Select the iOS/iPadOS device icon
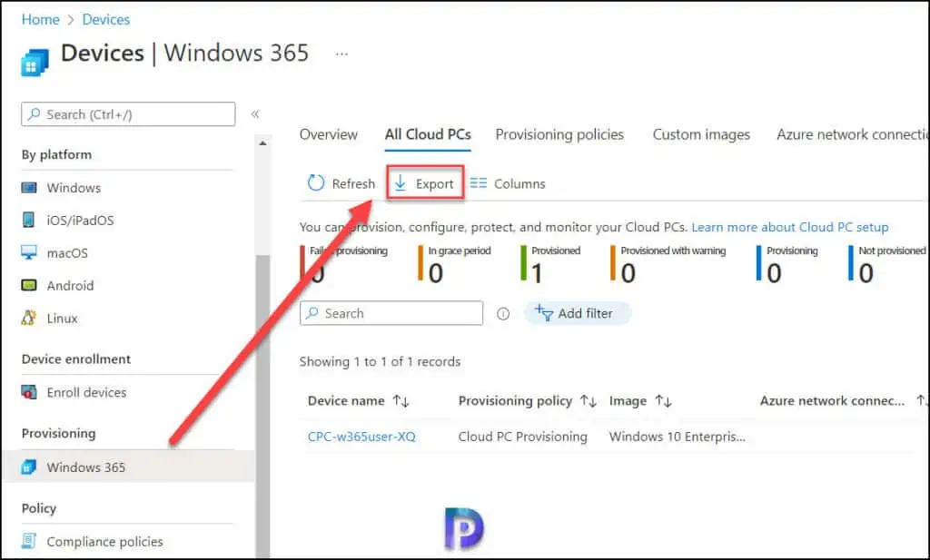Screen dimensions: 930x560 pyautogui.click(x=28, y=220)
